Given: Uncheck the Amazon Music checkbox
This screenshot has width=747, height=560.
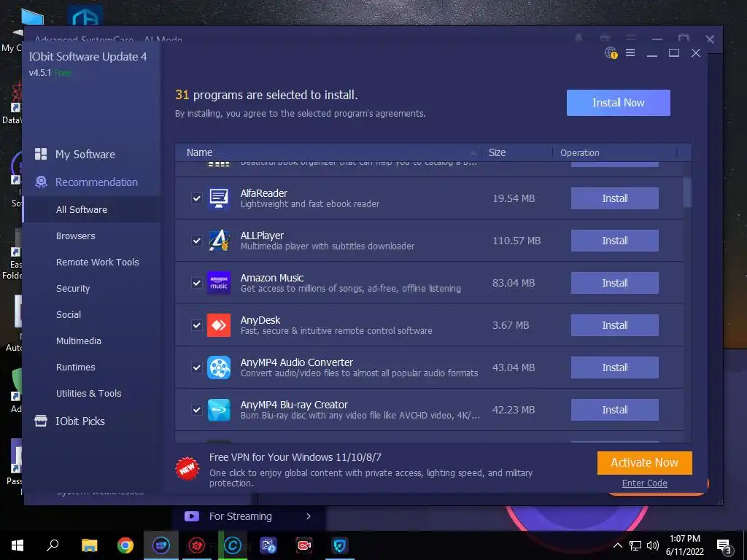Looking at the screenshot, I should pos(197,283).
